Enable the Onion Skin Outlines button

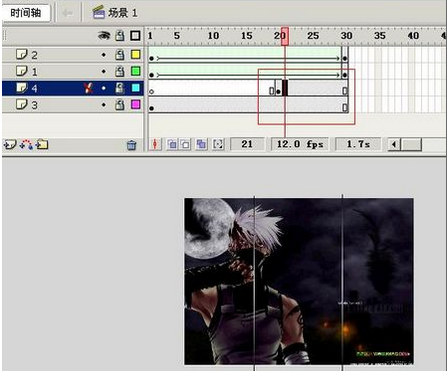click(185, 144)
